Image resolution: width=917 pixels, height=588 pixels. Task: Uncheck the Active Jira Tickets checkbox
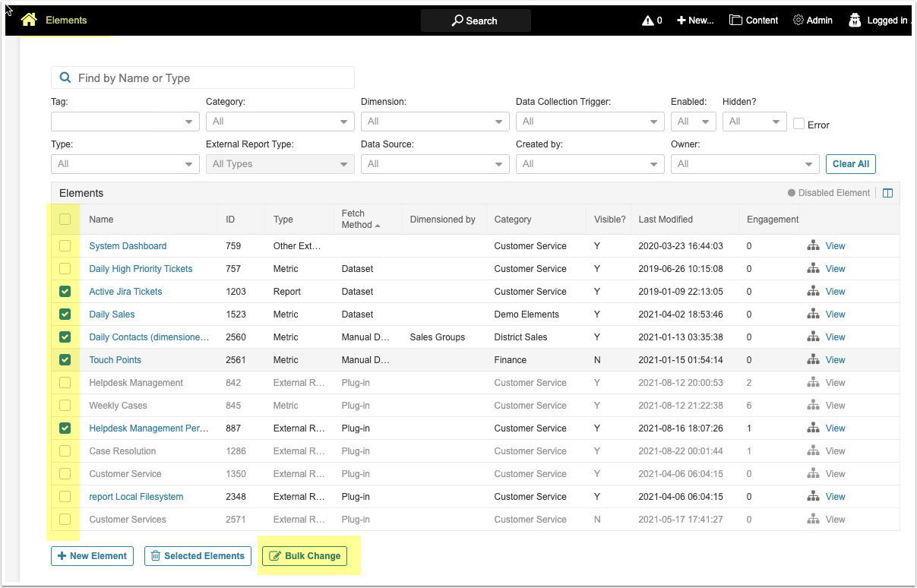[65, 292]
